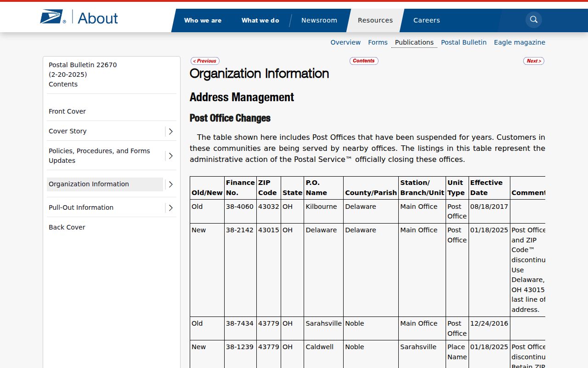Click the About site title
This screenshot has height=368, width=588.
click(98, 18)
